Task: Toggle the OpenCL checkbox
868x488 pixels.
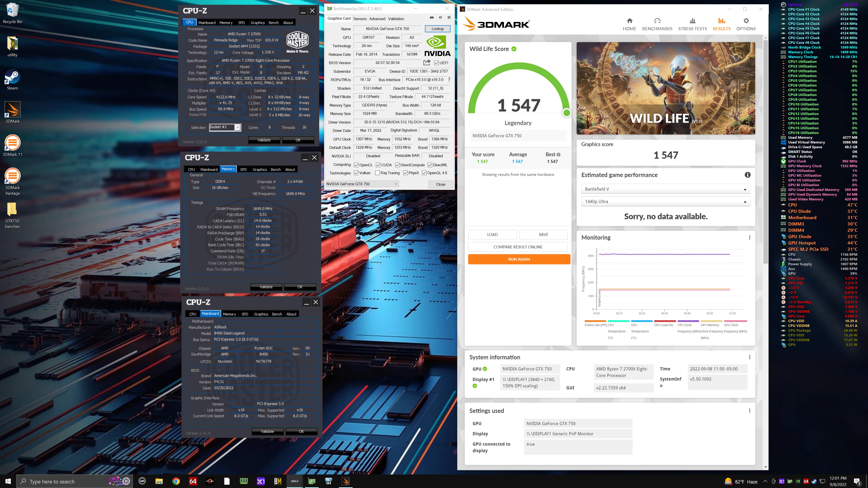Action: [356, 165]
